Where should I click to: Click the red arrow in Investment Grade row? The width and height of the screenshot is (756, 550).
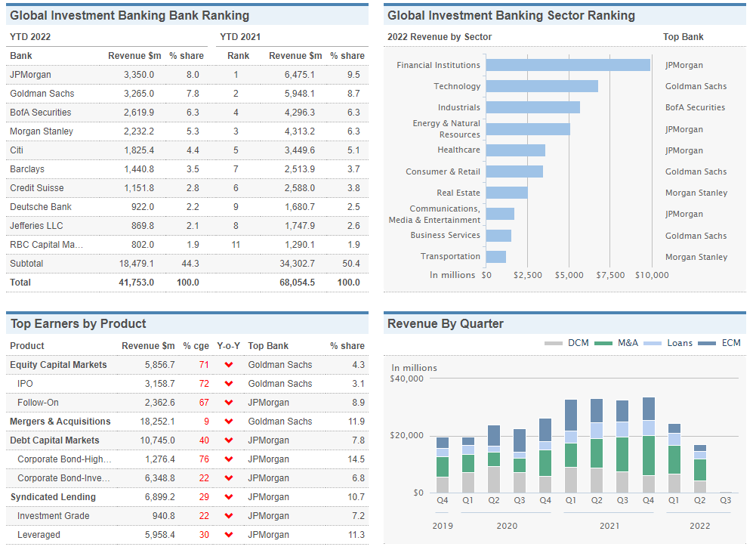tap(229, 516)
